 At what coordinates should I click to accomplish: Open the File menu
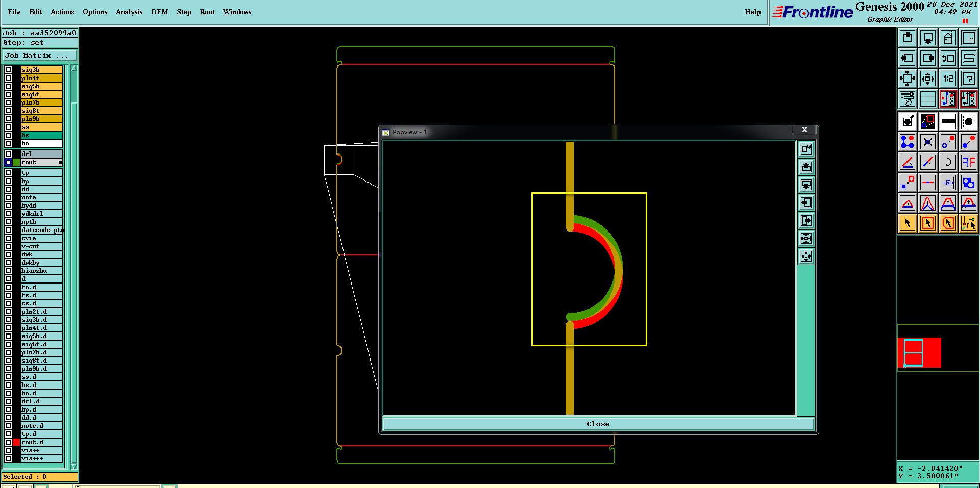click(x=14, y=12)
